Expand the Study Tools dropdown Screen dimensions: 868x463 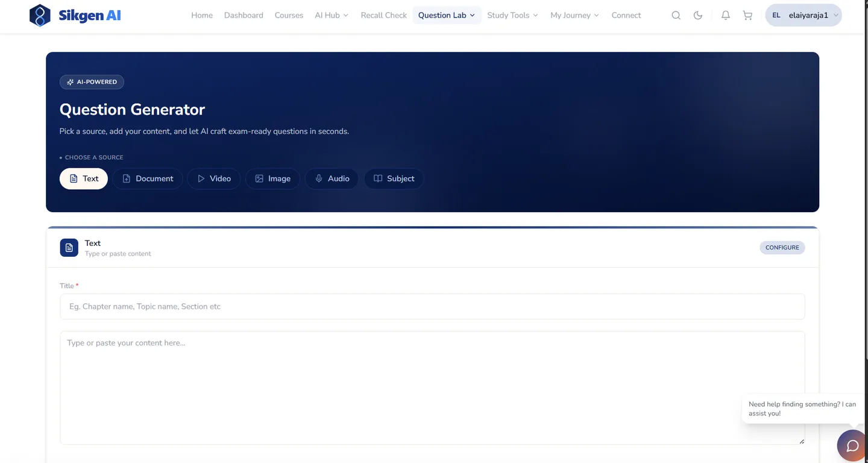pos(512,16)
